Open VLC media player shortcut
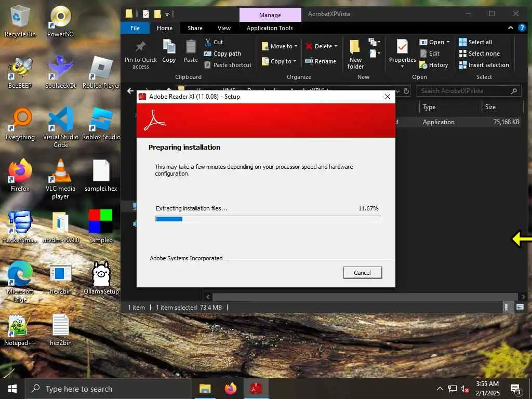Viewport: 532px width, 399px height. 60,179
